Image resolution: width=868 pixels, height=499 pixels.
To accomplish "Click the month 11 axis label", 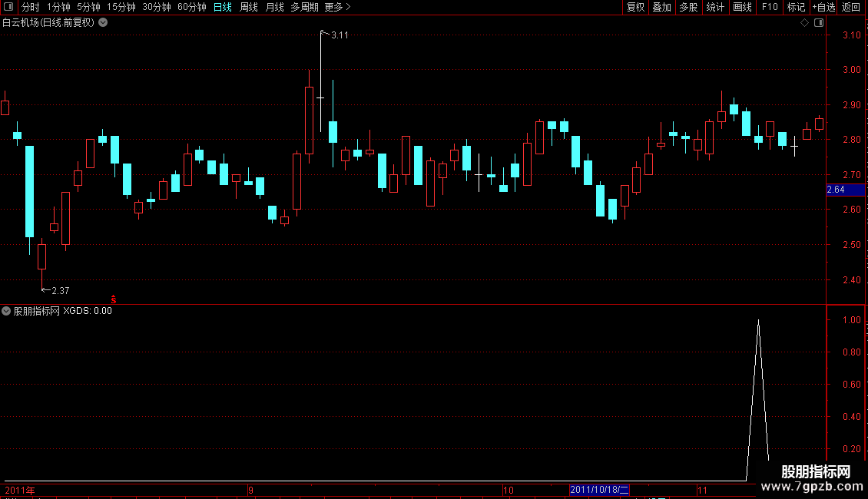I will [x=702, y=490].
